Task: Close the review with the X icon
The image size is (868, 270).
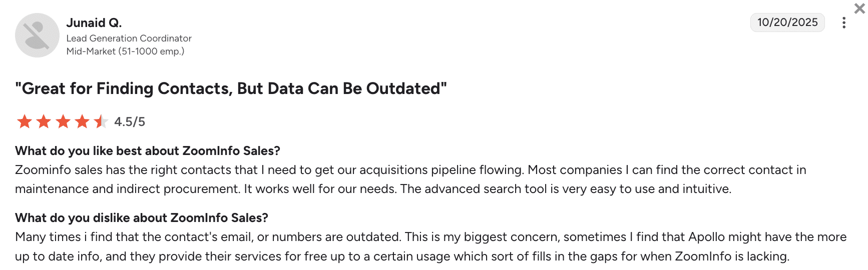Action: (859, 8)
